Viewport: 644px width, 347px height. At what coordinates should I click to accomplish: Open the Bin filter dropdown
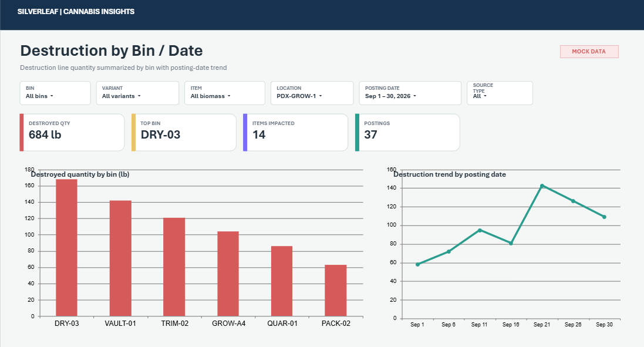(55, 93)
